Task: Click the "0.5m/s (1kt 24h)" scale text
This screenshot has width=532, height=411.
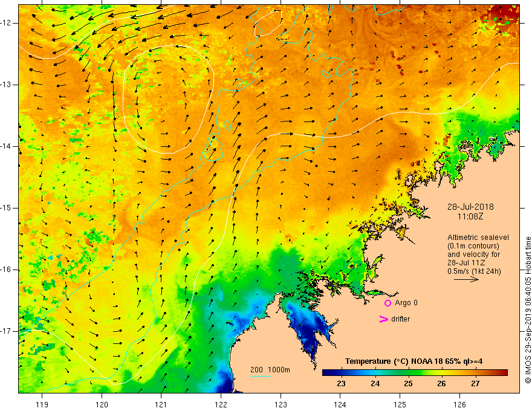Action: point(474,271)
